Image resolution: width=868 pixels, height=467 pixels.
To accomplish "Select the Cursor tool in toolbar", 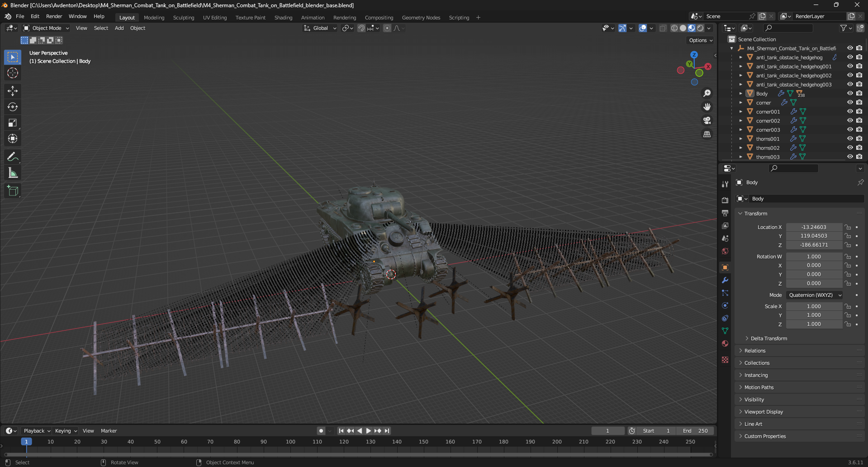I will [x=13, y=73].
